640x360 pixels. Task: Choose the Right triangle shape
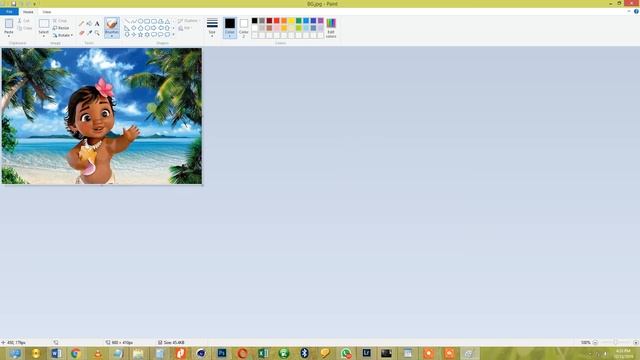[x=127, y=28]
